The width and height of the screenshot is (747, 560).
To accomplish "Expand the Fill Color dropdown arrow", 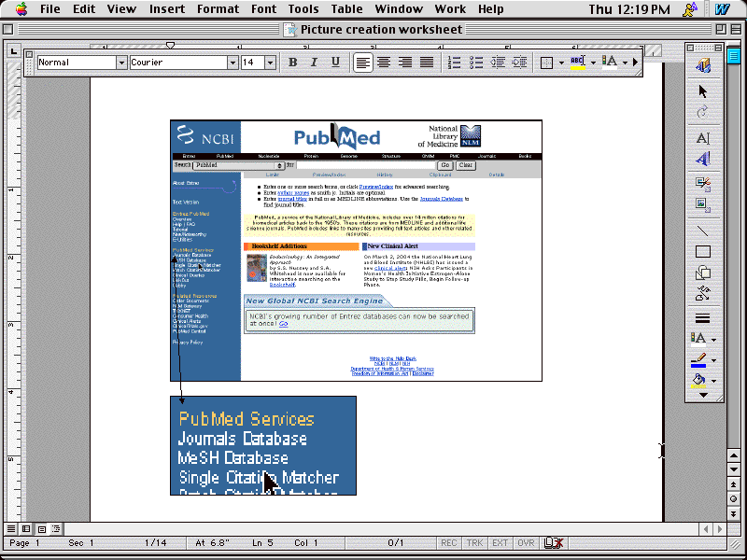I will (x=713, y=382).
